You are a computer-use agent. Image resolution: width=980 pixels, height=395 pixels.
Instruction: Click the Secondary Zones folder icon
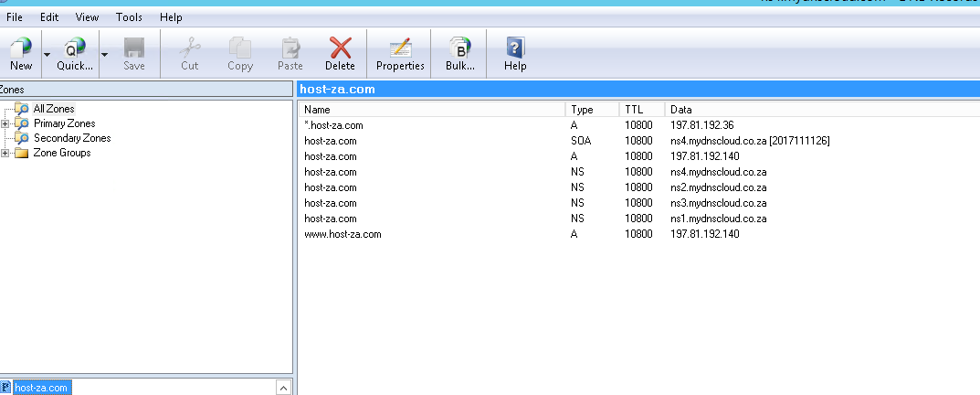(x=21, y=138)
